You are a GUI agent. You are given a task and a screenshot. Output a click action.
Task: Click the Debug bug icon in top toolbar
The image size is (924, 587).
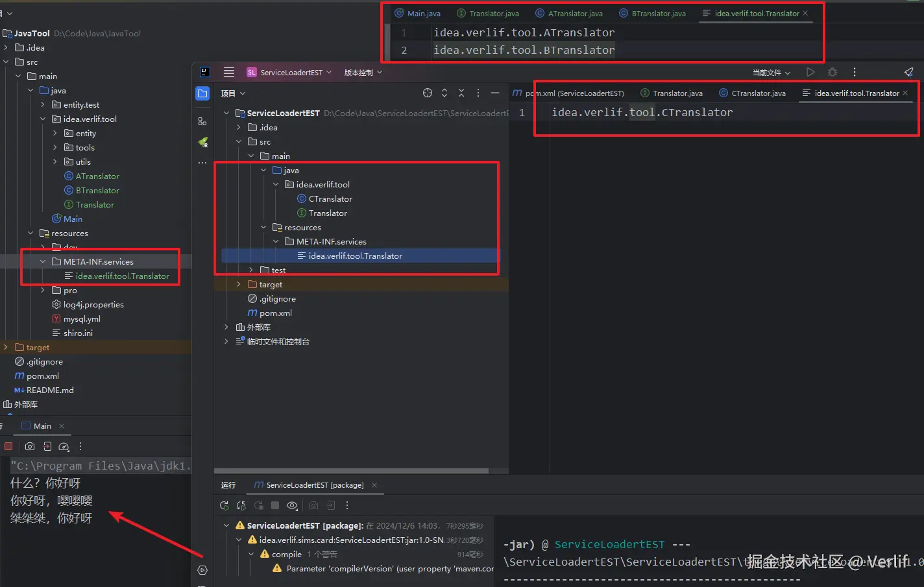pos(833,72)
